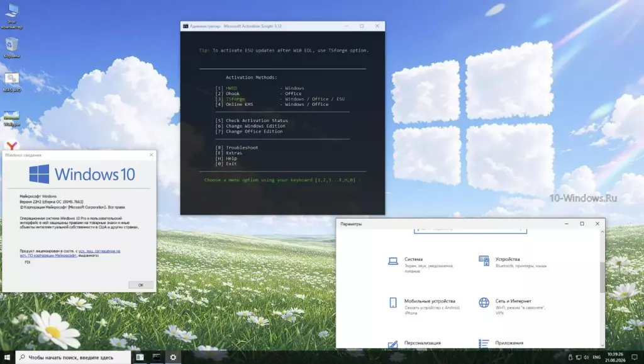Close the 'Windows: сведения' dialog

(x=151, y=155)
